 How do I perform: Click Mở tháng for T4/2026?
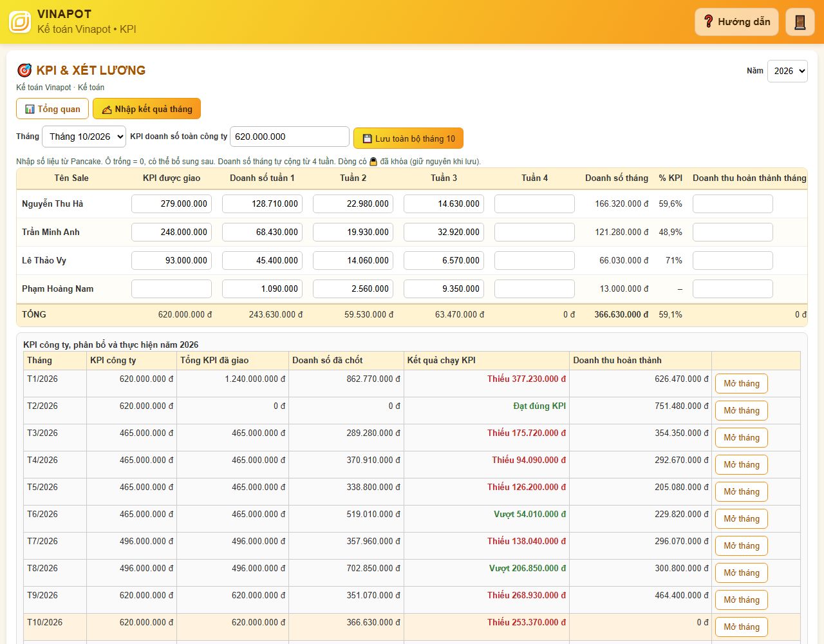741,465
